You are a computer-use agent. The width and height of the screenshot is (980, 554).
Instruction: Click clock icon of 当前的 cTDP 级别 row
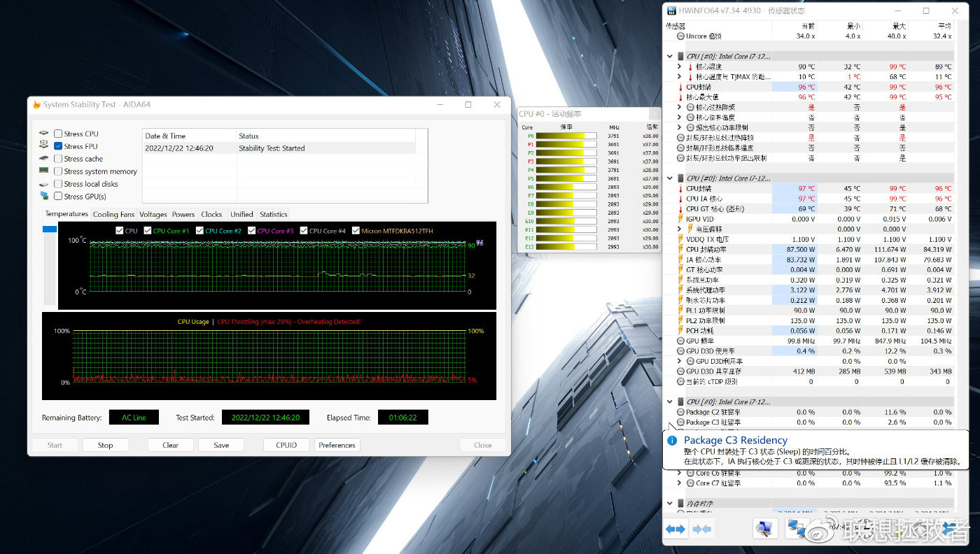click(681, 381)
